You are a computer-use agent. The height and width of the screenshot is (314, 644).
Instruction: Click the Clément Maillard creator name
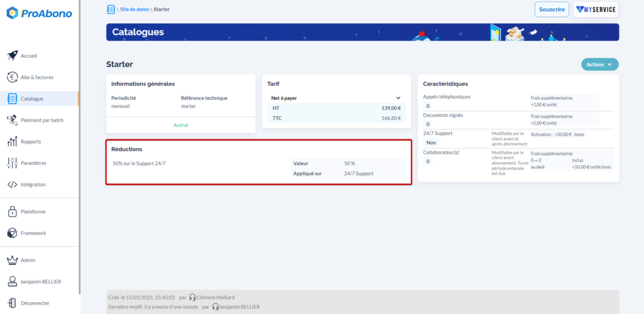(216, 298)
